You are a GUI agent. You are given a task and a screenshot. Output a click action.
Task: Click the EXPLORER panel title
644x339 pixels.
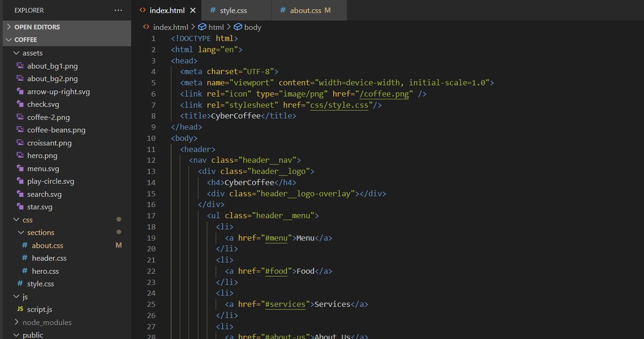29,10
